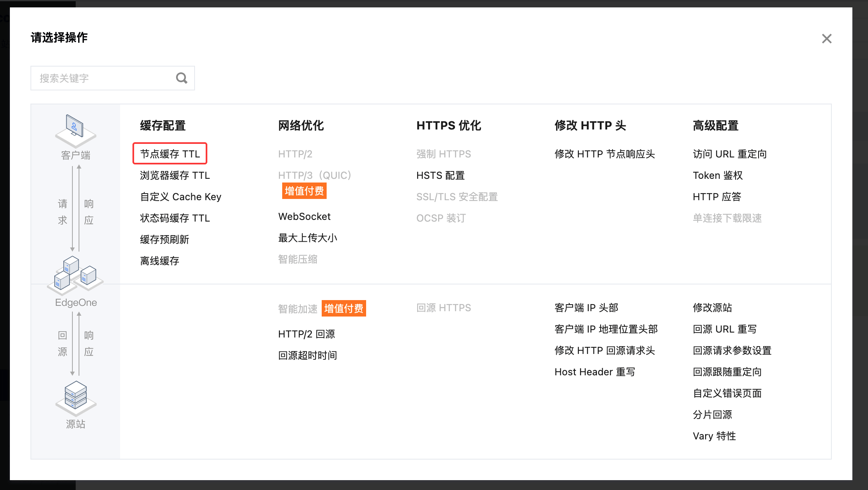Screen dimensions: 868x490
Task: Click HTTP/3 (QUIC) option
Action: (315, 176)
